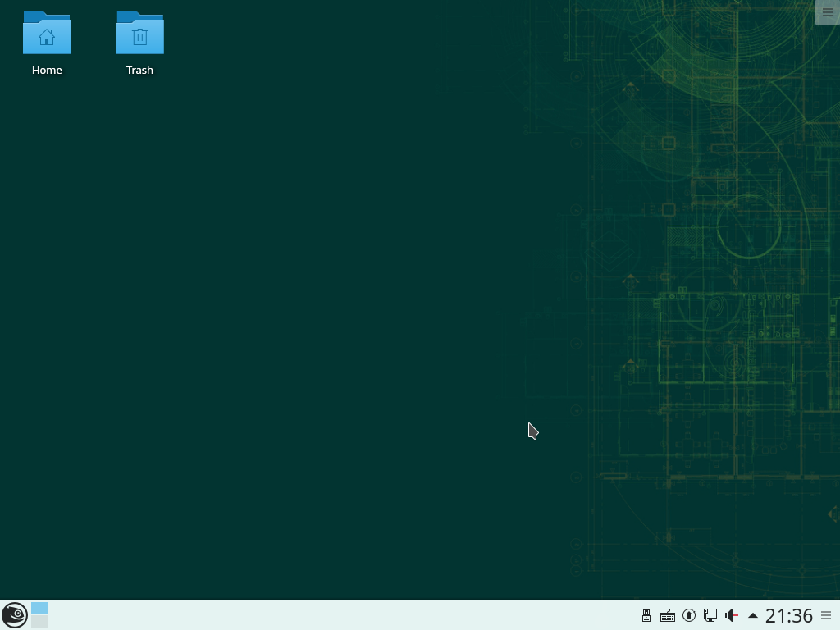
Task: Click the "Trash" label under its icon
Action: pos(139,70)
